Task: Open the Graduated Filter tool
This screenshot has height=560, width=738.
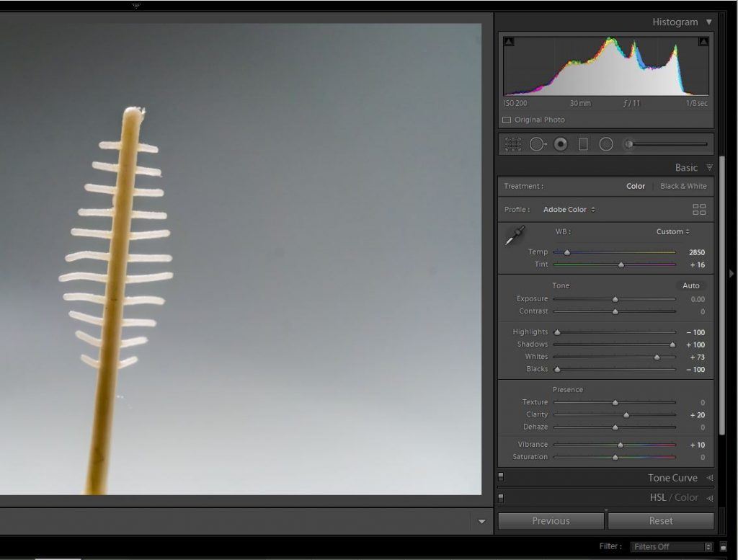Action: tap(583, 144)
